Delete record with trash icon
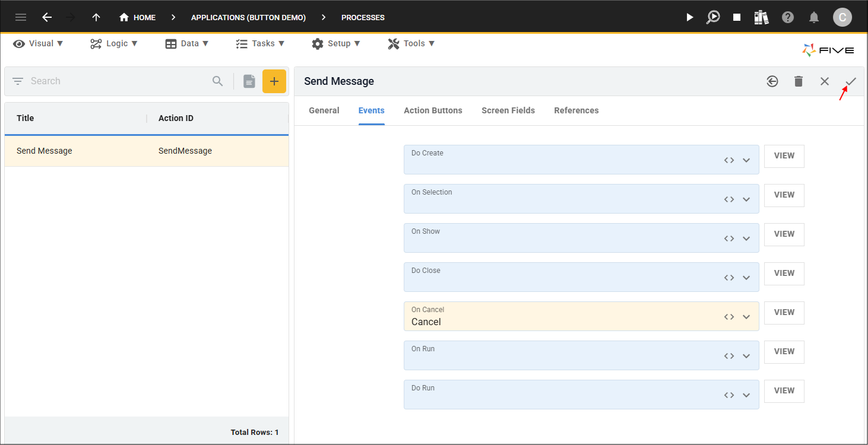 pyautogui.click(x=799, y=81)
